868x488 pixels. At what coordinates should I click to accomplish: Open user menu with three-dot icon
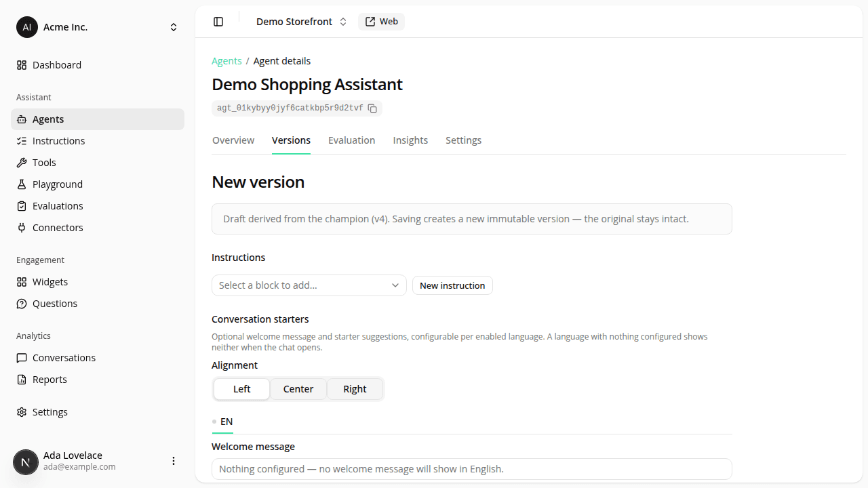click(174, 461)
